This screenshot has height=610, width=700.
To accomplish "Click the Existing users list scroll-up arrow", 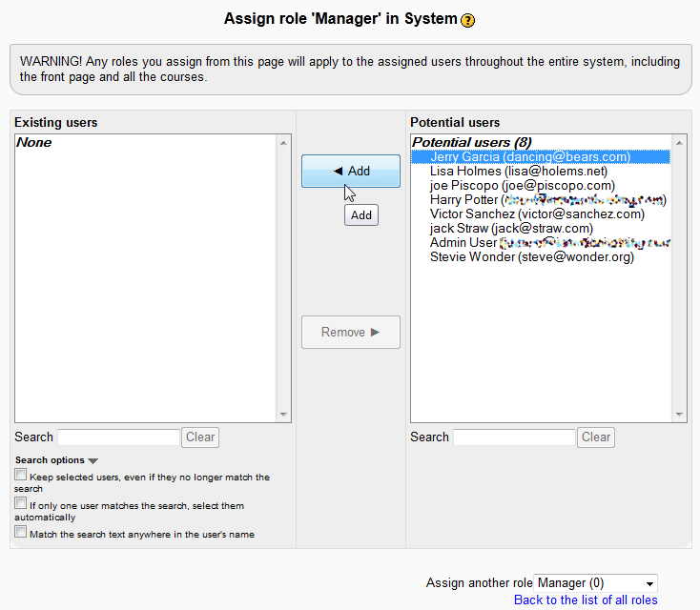I will tap(283, 142).
